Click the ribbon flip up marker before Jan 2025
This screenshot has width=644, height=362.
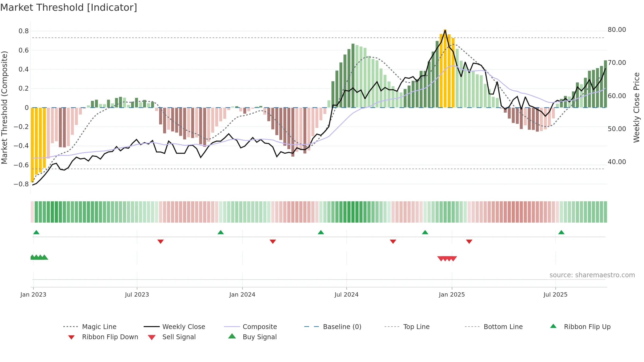coord(425,232)
